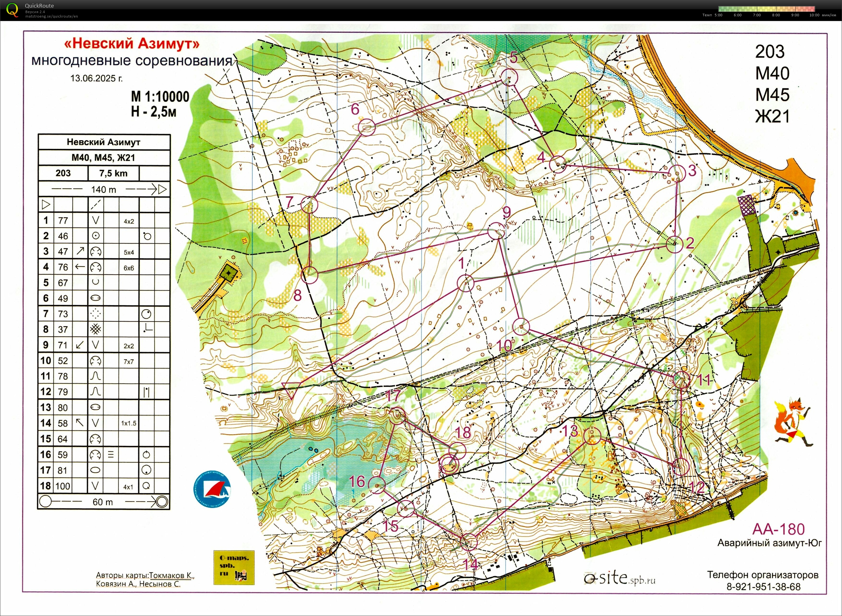This screenshot has width=842, height=616.
Task: Click the QuickRoute Q logo icon
Action: (x=12, y=10)
